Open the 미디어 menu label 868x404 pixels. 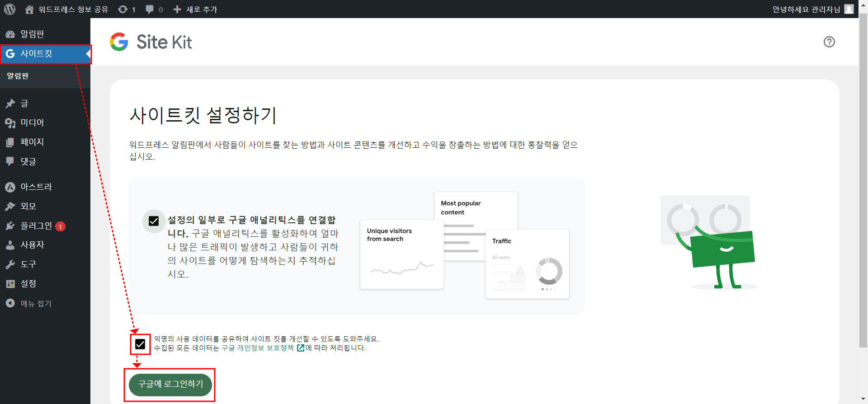coord(32,122)
